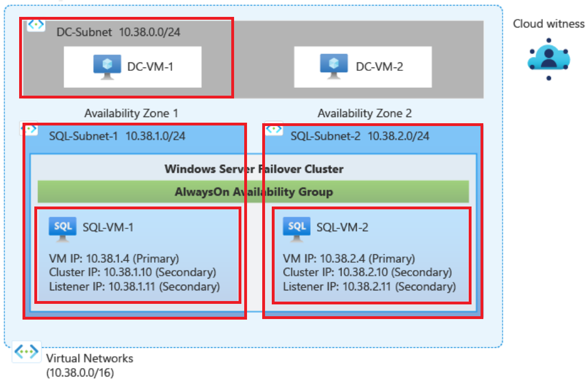The height and width of the screenshot is (386, 588).
Task: Click the SQL-VM-1 SQL server icon
Action: point(62,230)
